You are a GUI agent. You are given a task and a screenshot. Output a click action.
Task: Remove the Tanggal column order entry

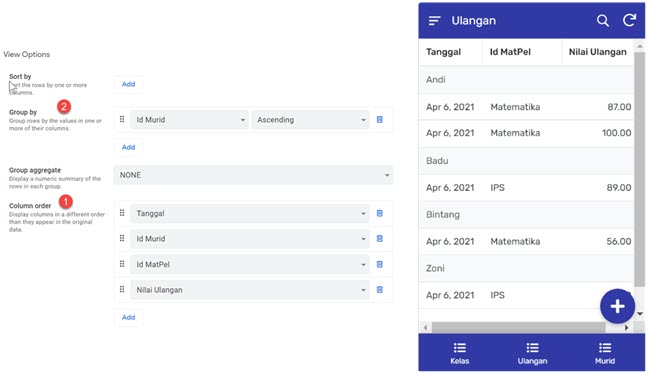tap(380, 213)
